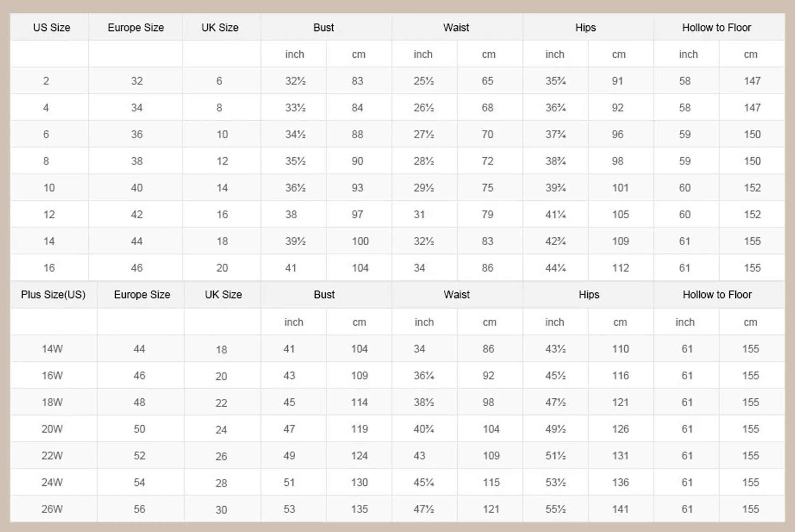Click the US Size column header
795x532 pixels.
click(51, 28)
